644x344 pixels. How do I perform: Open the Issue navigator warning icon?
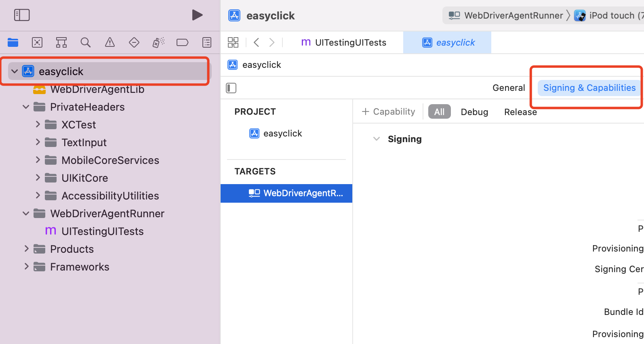coord(110,42)
